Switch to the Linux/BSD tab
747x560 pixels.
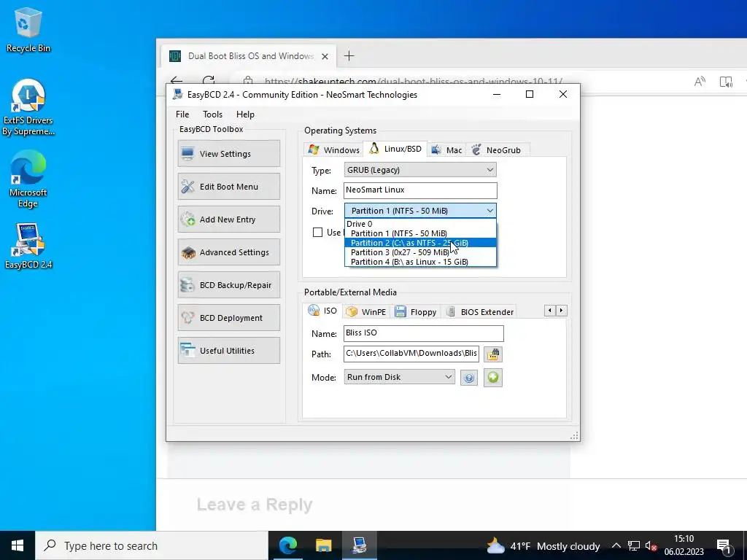(x=395, y=149)
